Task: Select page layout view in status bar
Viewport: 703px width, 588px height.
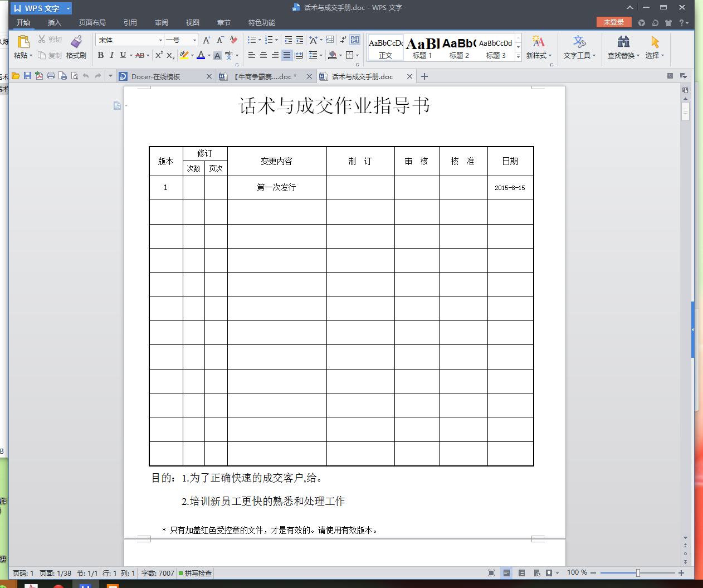Action: tap(506, 573)
